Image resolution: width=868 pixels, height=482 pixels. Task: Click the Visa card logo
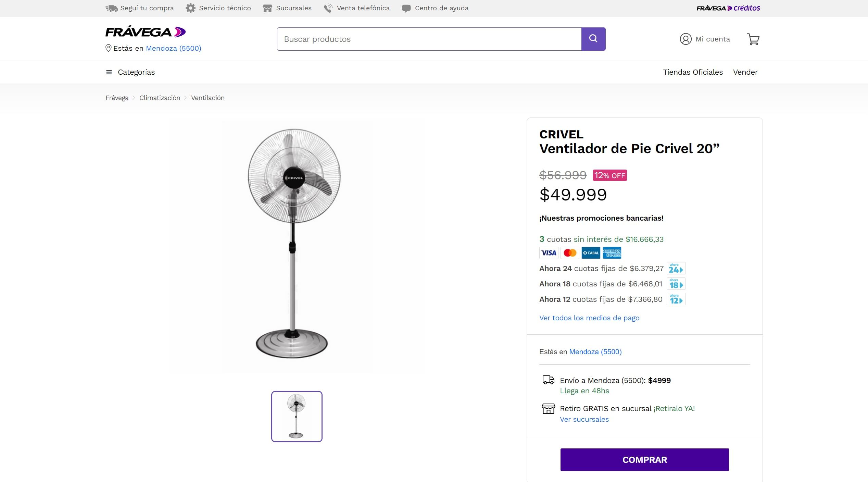(x=549, y=253)
